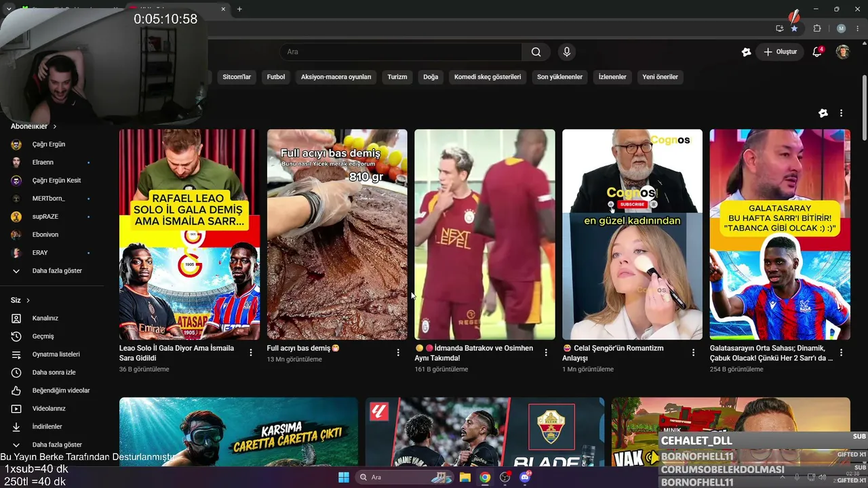Open options for Full acıyı bas demiş short
The image size is (868, 488).
[399, 352]
